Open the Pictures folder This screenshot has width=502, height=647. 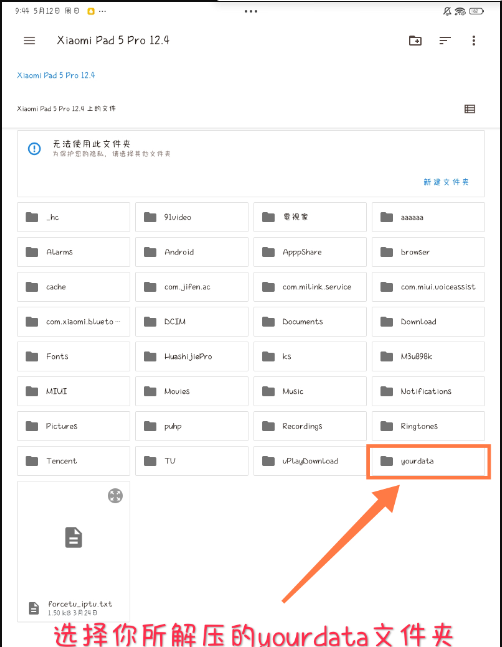click(73, 426)
